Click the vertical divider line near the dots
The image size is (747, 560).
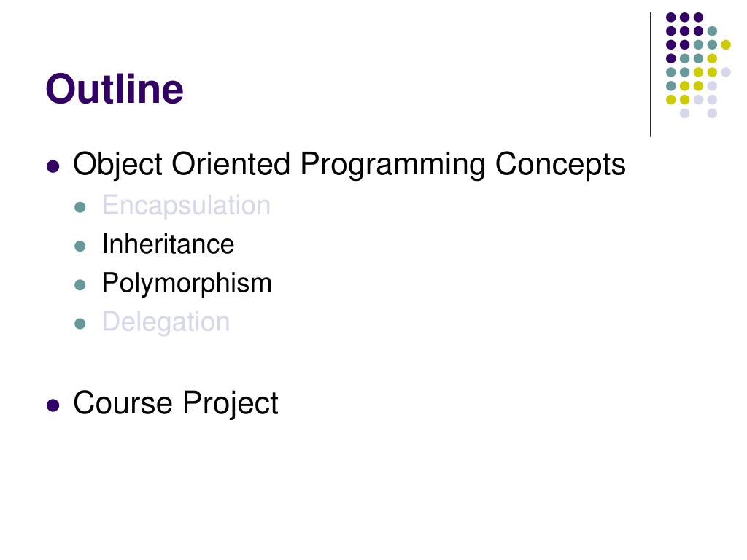click(x=650, y=75)
